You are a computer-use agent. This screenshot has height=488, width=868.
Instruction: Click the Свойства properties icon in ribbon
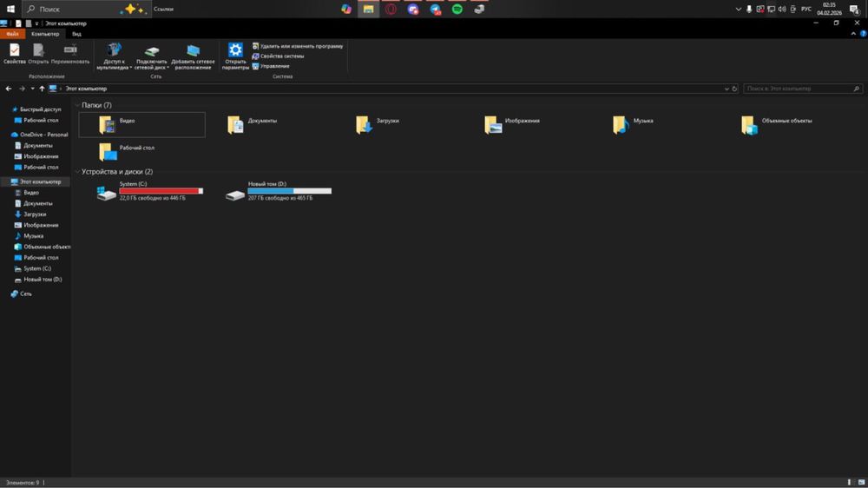click(15, 54)
